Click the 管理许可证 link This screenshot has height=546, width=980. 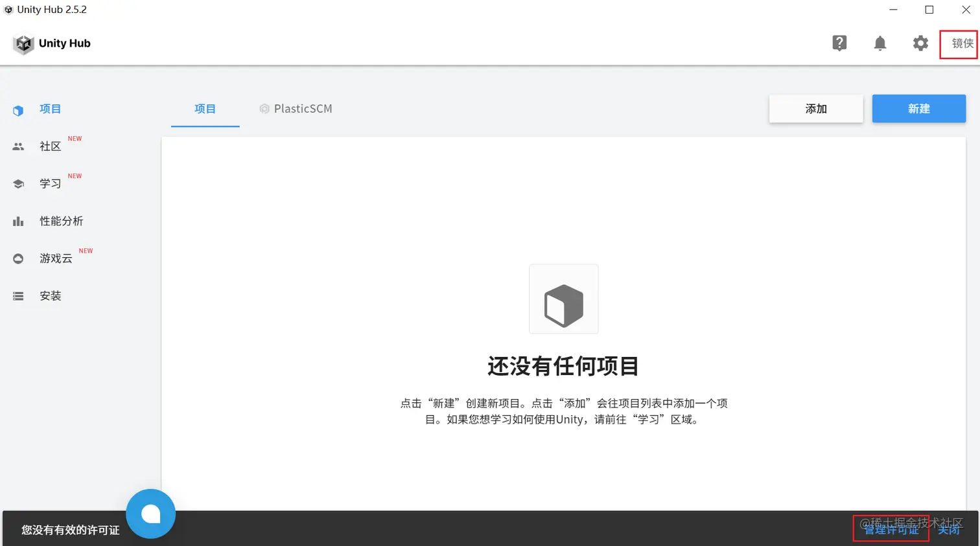pos(891,530)
